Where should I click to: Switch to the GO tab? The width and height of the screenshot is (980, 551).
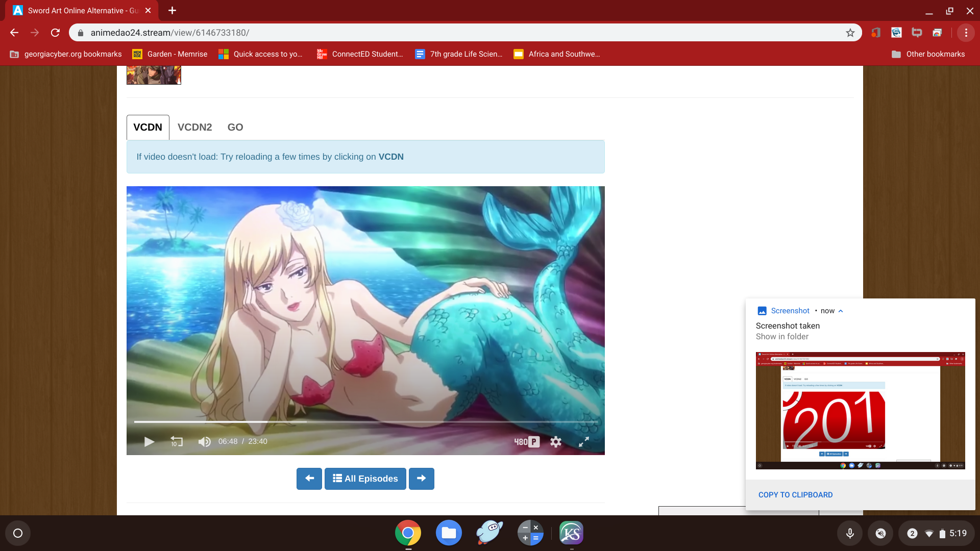235,128
